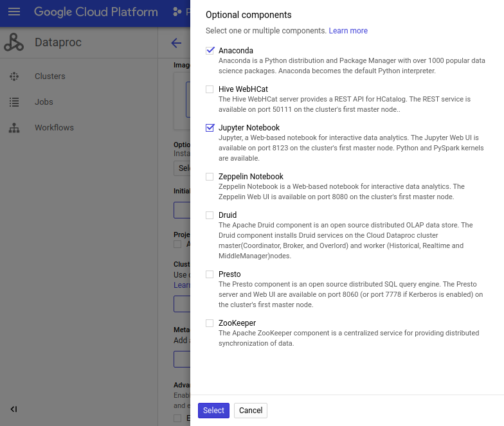
Task: Uncheck the Anaconda component
Action: pyautogui.click(x=210, y=50)
